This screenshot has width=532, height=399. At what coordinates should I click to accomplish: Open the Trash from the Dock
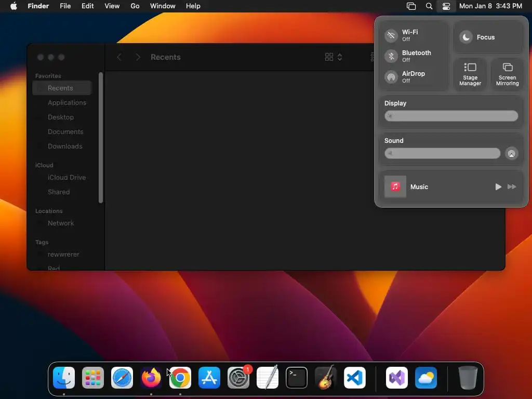point(468,378)
